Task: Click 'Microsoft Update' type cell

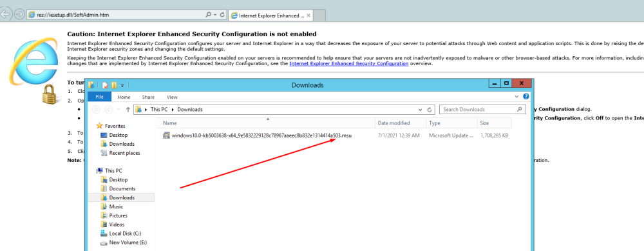Action: [451, 135]
